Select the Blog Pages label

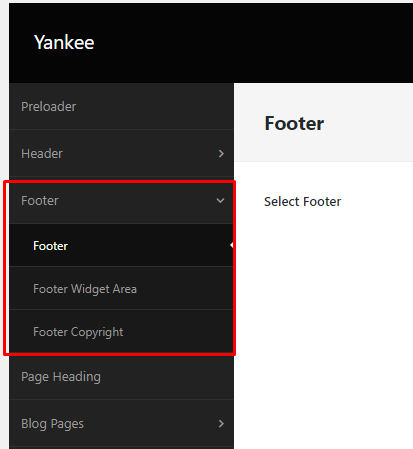(52, 424)
